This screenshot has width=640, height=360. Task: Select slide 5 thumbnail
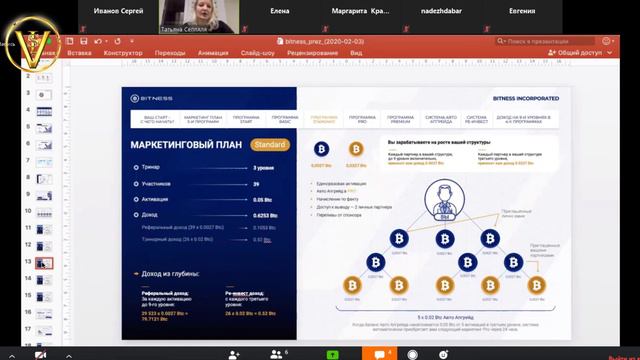coord(44,128)
